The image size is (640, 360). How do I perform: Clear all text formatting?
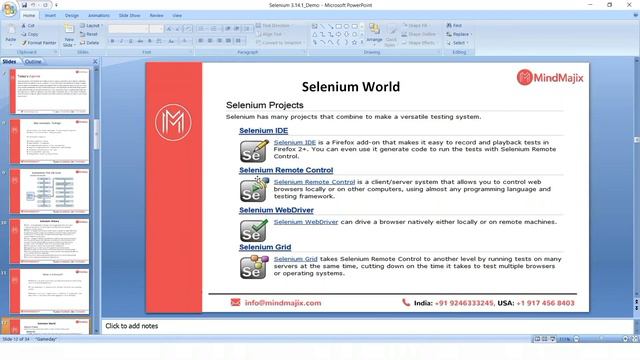tap(188, 29)
